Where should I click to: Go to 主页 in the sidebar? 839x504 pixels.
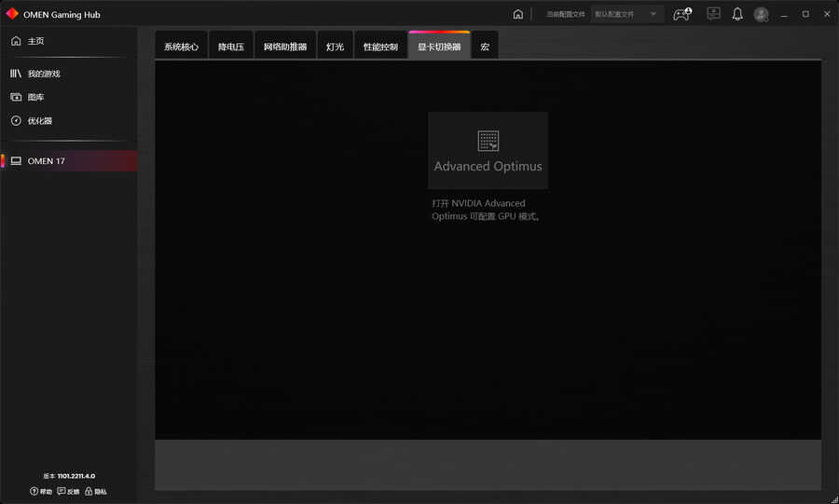[x=35, y=41]
